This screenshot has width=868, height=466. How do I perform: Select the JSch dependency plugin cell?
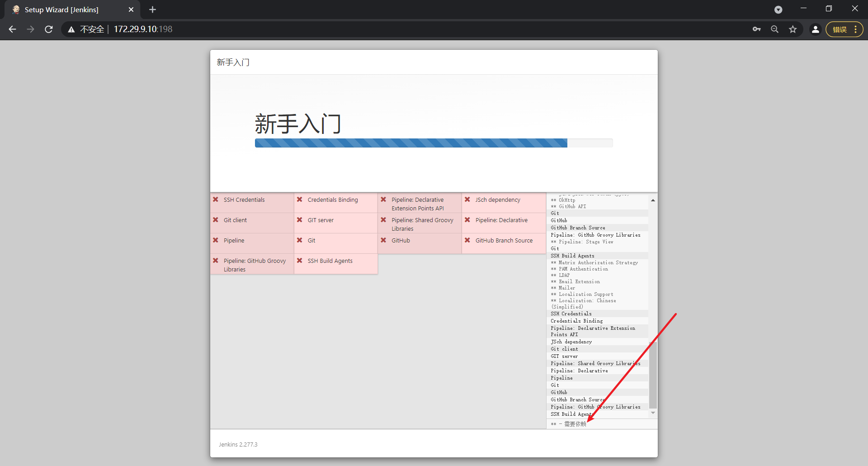coord(504,203)
